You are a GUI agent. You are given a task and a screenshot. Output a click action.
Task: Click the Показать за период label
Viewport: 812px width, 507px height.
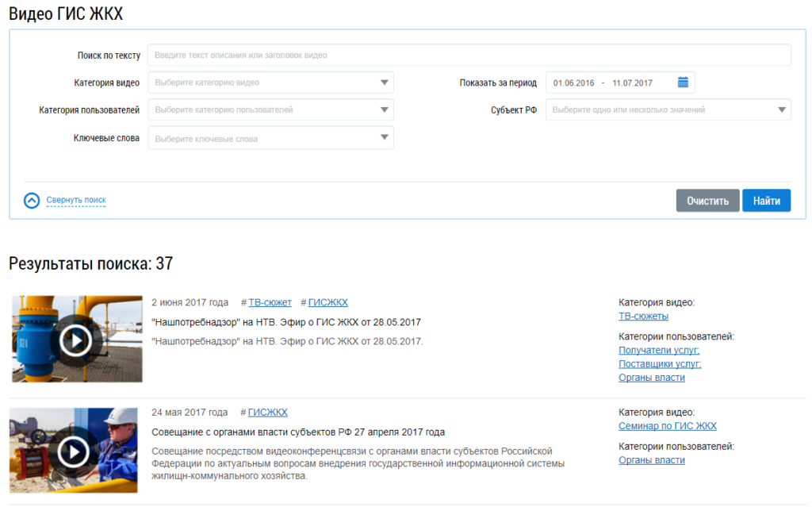point(498,83)
